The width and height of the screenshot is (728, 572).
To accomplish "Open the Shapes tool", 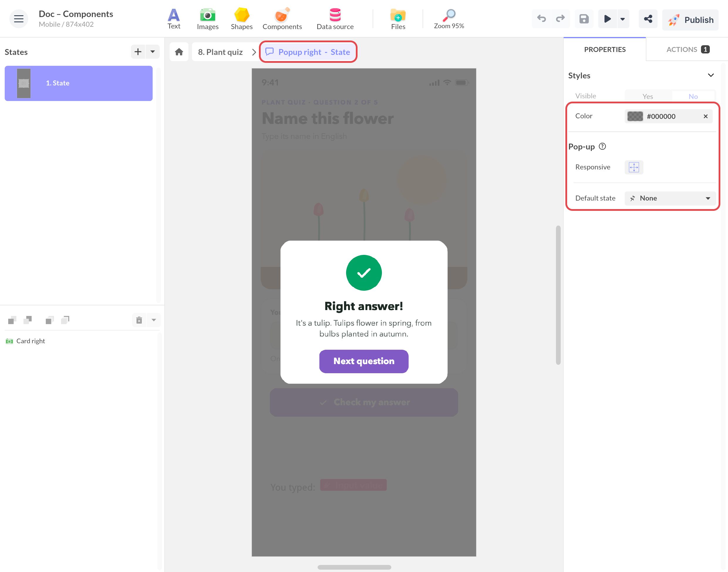I will (x=241, y=19).
